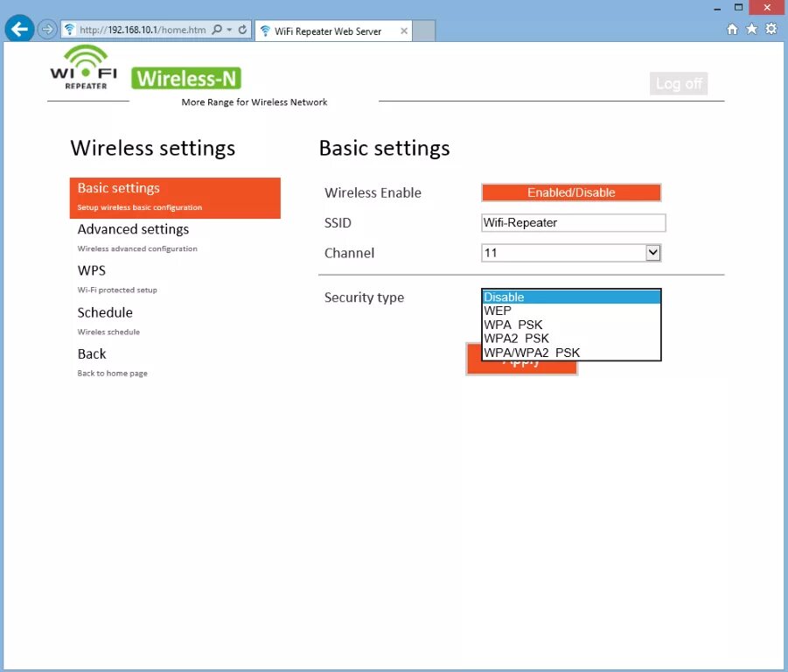Select the WiFi Repeater Web Server tab
788x672 pixels.
click(333, 31)
